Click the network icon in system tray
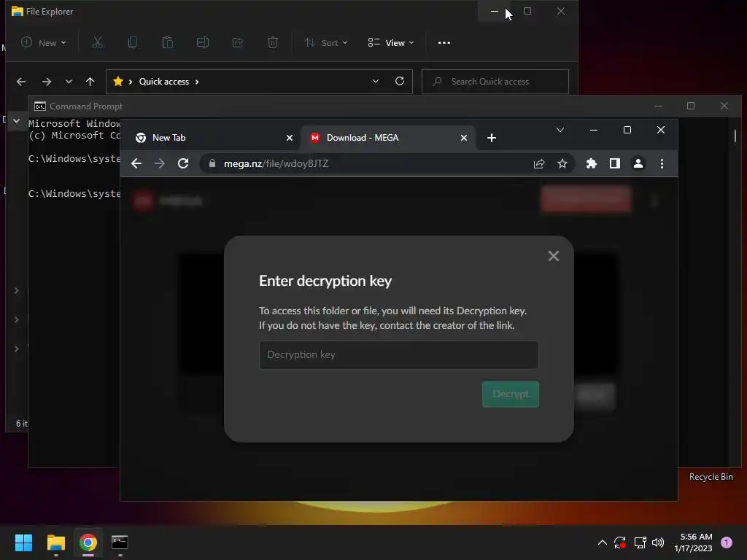 640,542
